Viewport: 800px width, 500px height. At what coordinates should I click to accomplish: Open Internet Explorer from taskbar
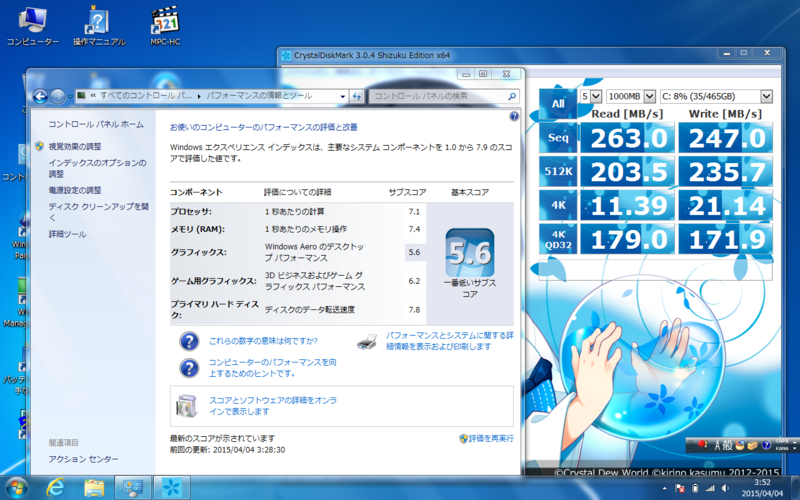(x=55, y=488)
